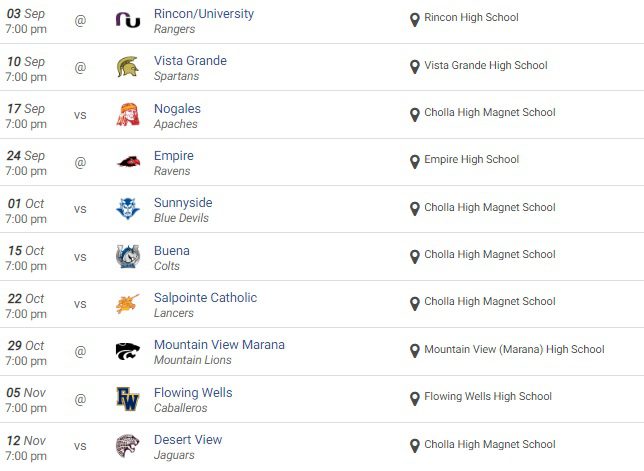Open the Desert View team link
644x471 pixels.
(188, 440)
